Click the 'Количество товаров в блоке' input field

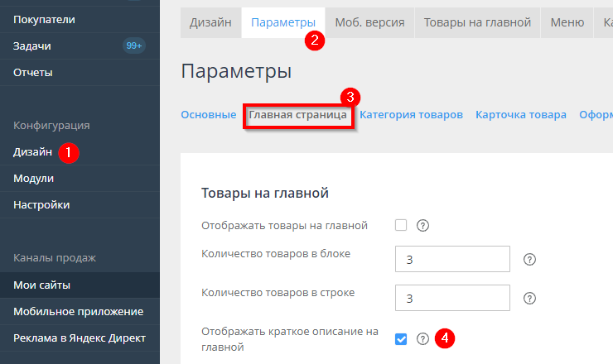(x=452, y=259)
